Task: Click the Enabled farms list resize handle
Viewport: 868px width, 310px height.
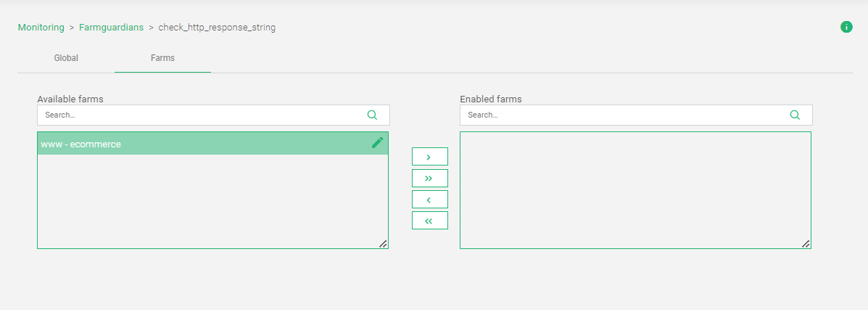Action: [806, 243]
